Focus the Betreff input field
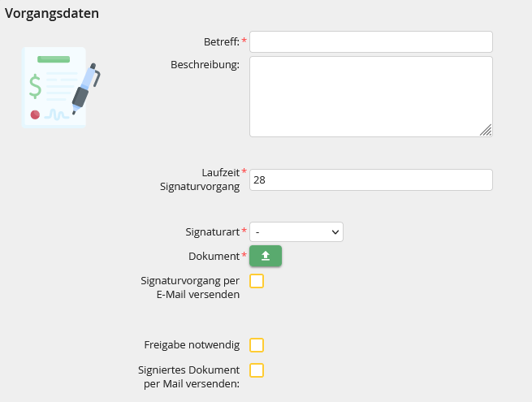This screenshot has width=532, height=402. pyautogui.click(x=371, y=41)
